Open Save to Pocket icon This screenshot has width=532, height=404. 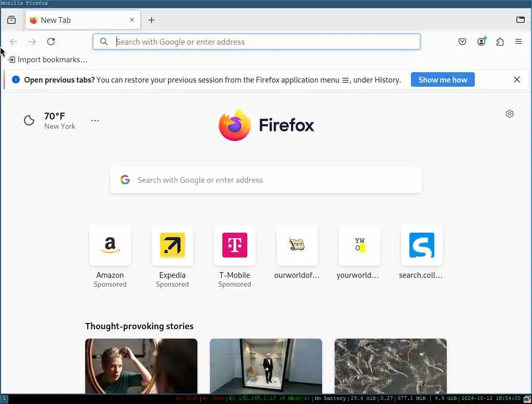click(x=462, y=42)
